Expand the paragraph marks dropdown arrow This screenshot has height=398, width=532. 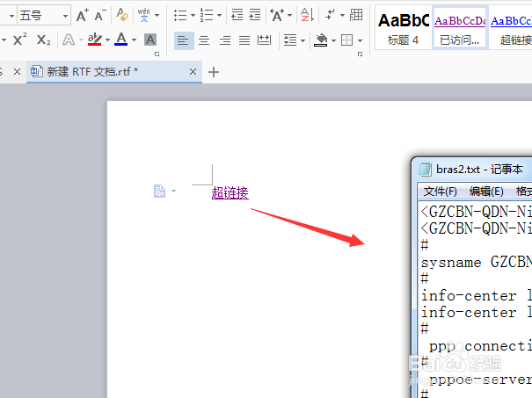(x=342, y=15)
